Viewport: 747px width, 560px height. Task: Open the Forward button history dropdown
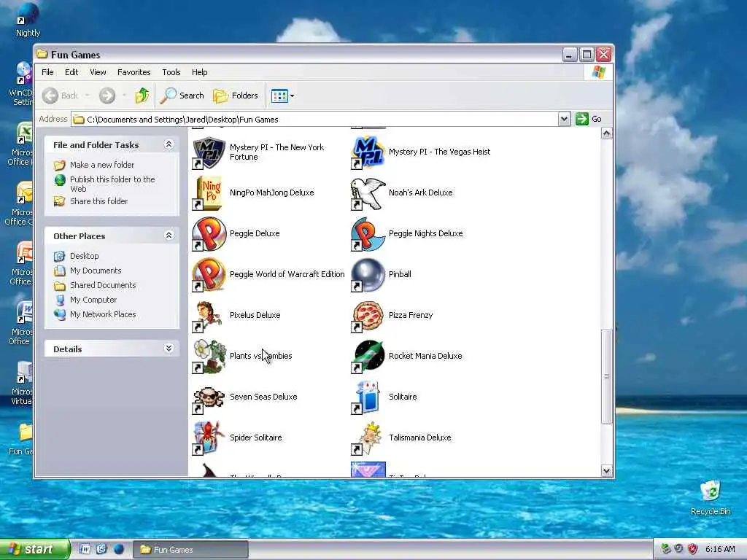pos(124,96)
